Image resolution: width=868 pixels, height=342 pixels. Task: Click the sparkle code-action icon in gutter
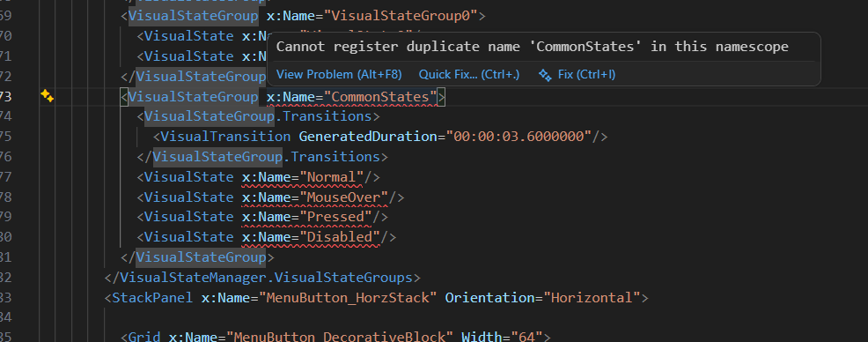click(47, 96)
